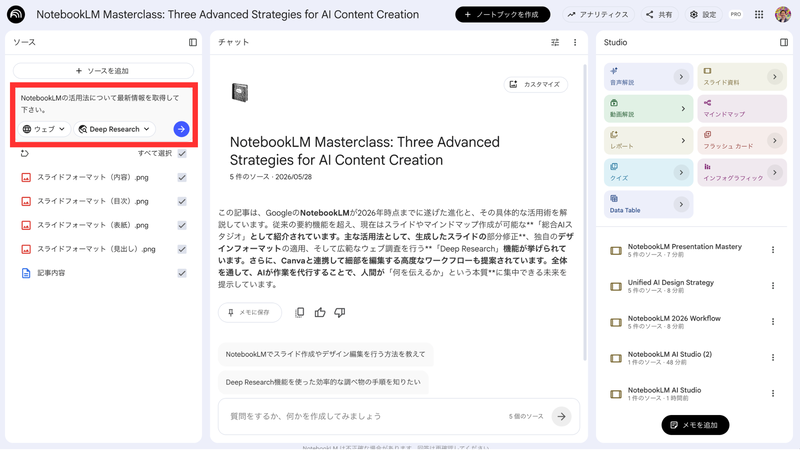Uncheck スライドフォーマット（見出し）.png source
Screen dimensions: 800x450
click(182, 249)
